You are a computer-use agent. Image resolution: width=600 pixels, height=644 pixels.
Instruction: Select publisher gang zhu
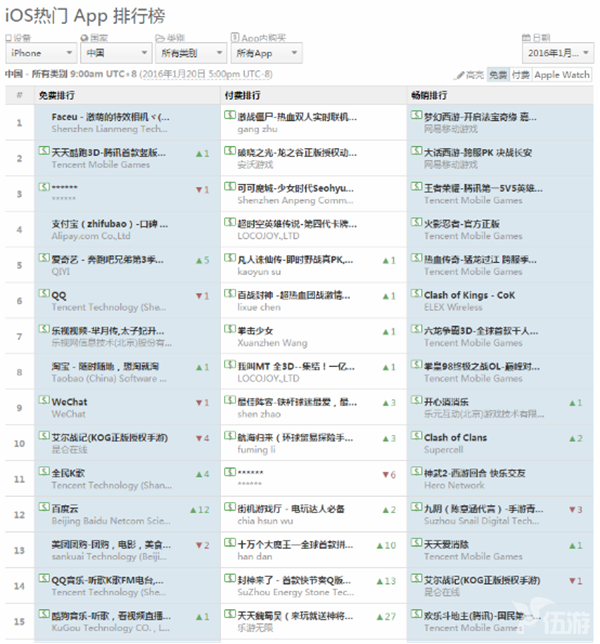point(257,129)
